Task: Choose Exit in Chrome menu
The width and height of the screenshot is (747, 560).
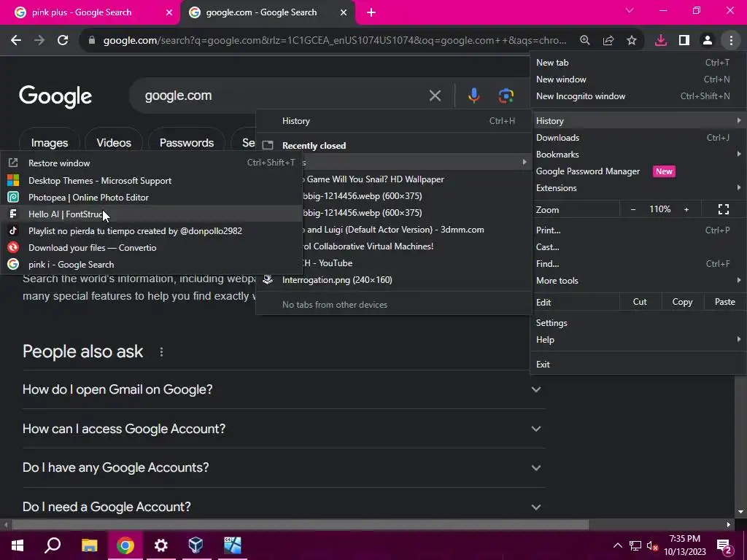Action: point(638,365)
